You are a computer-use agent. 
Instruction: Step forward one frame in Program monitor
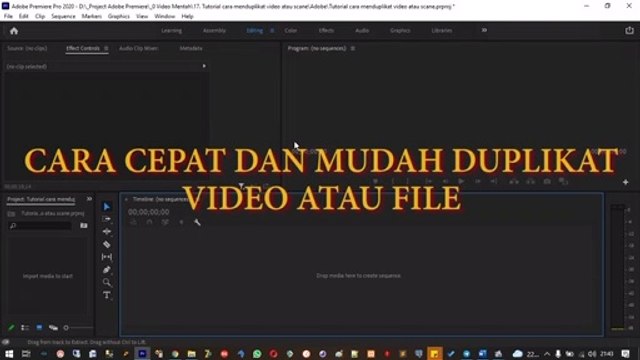pos(478,181)
